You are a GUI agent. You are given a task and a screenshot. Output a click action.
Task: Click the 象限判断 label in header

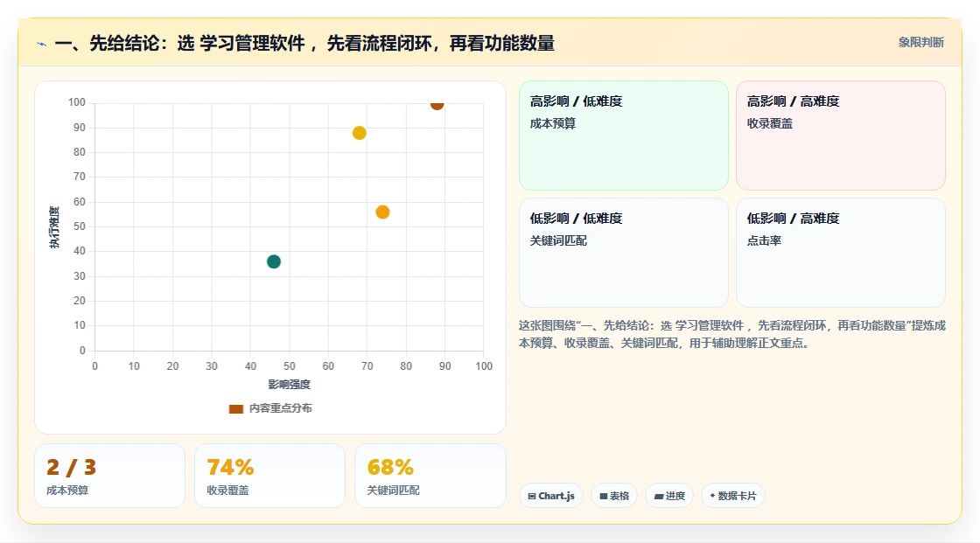[920, 43]
